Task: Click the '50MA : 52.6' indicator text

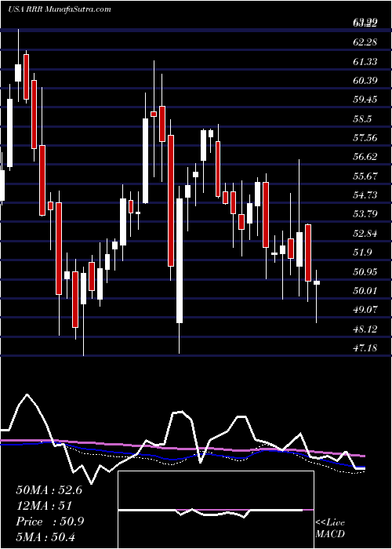Action: [49, 490]
